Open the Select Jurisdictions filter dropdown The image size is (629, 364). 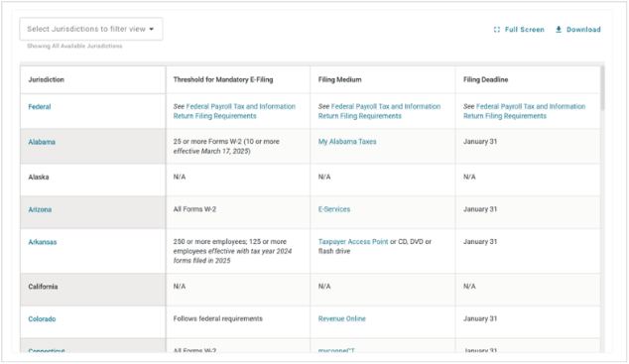pyautogui.click(x=91, y=29)
